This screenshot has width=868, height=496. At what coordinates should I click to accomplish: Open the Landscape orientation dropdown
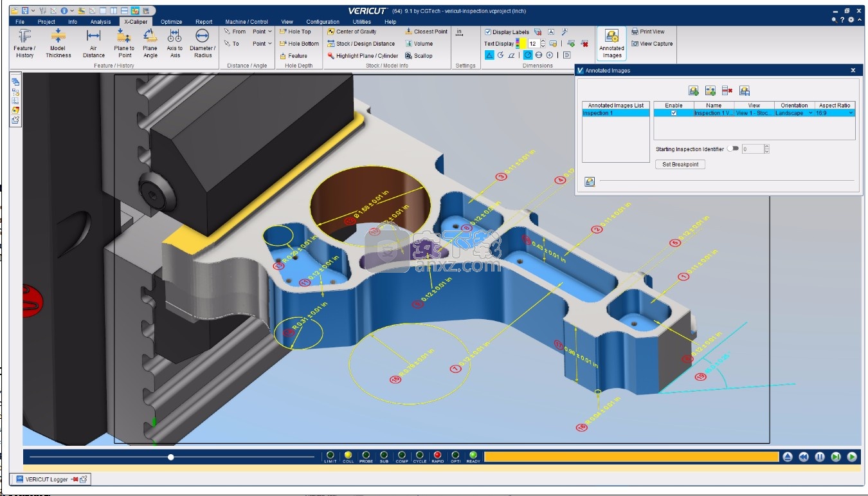pyautogui.click(x=794, y=113)
